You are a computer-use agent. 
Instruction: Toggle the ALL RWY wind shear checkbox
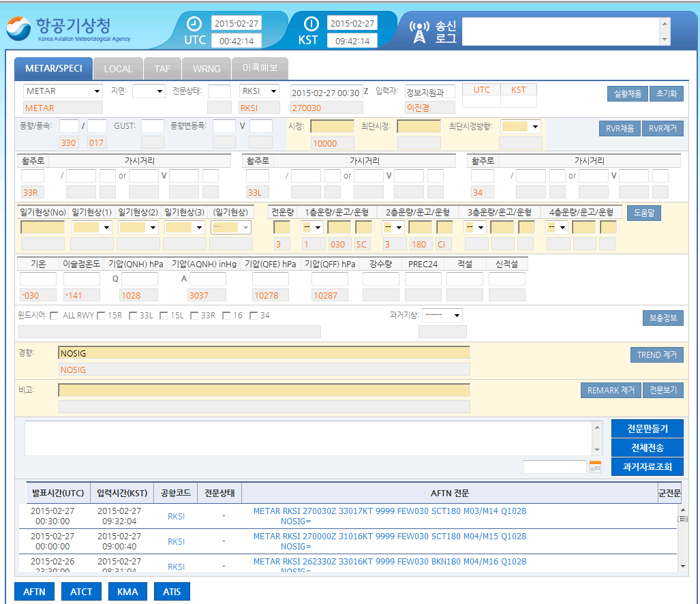[x=54, y=316]
